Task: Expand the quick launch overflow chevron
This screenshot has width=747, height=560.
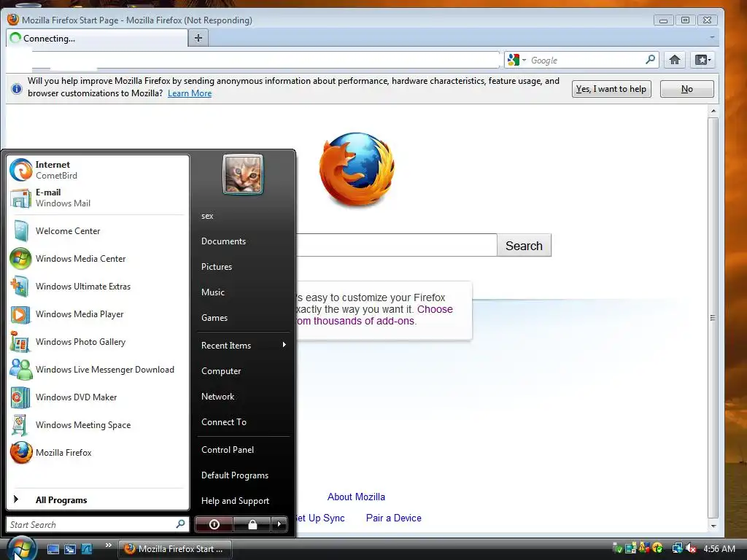Action: [x=109, y=545]
